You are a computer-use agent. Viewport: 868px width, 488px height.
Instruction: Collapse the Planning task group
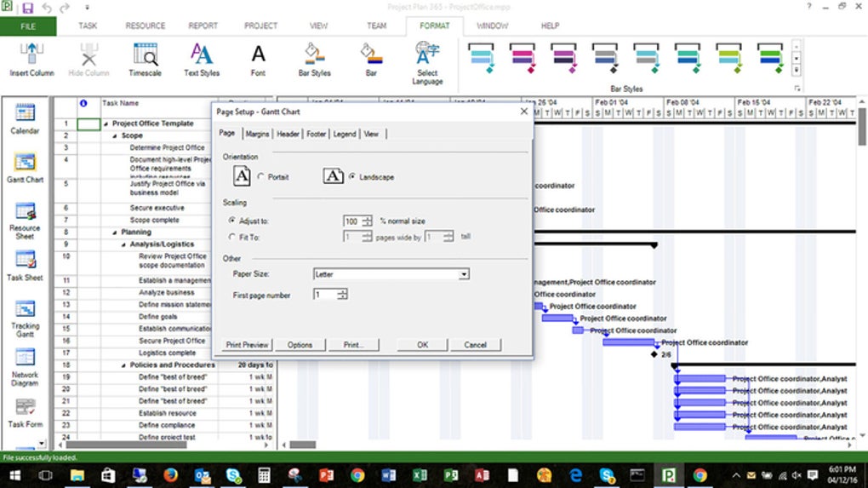[115, 233]
